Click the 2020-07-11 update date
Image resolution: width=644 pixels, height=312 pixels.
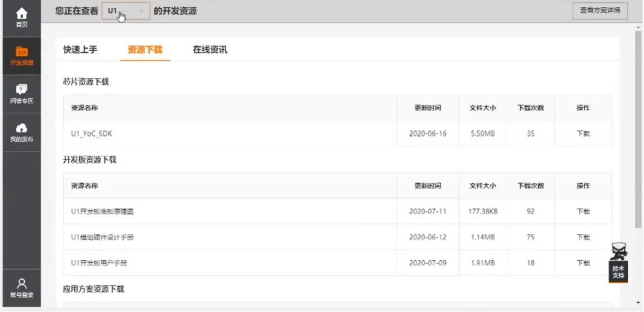coord(428,212)
